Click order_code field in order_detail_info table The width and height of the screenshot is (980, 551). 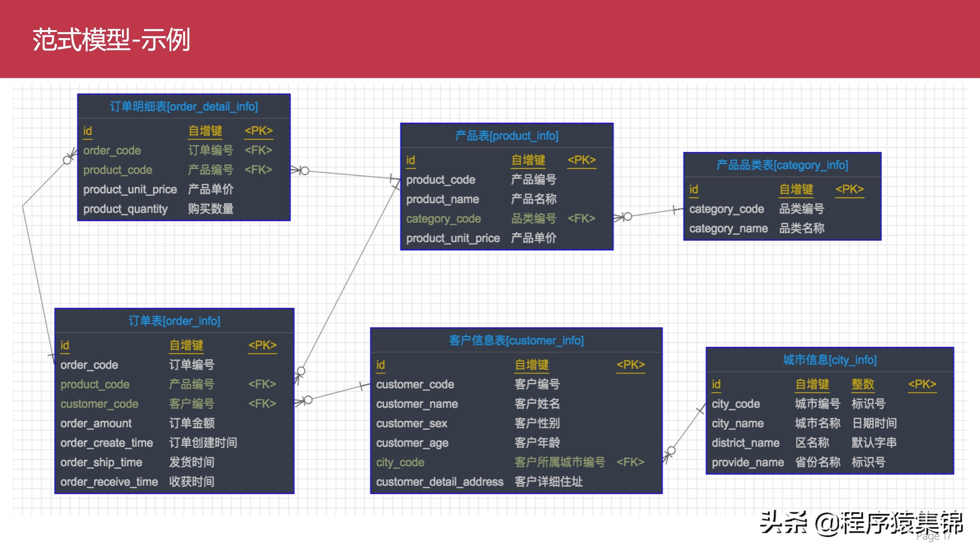click(x=112, y=150)
